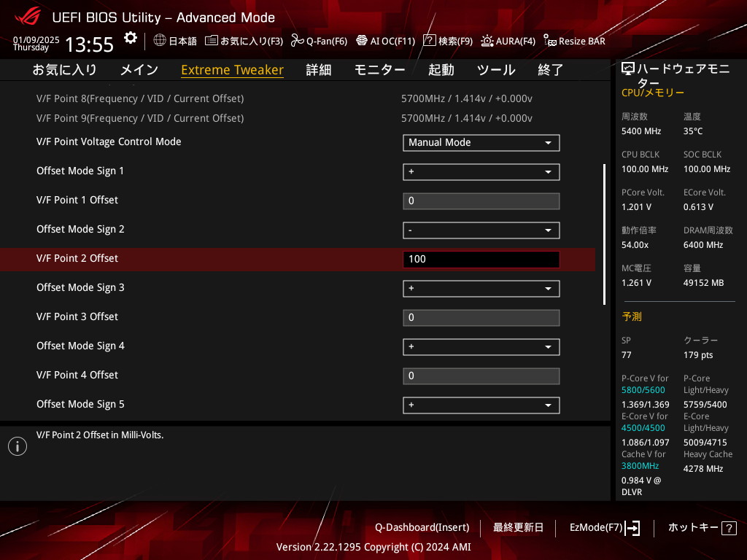Click the EzMode exit arrow icon
Image resolution: width=747 pixels, height=560 pixels.
pyautogui.click(x=632, y=528)
